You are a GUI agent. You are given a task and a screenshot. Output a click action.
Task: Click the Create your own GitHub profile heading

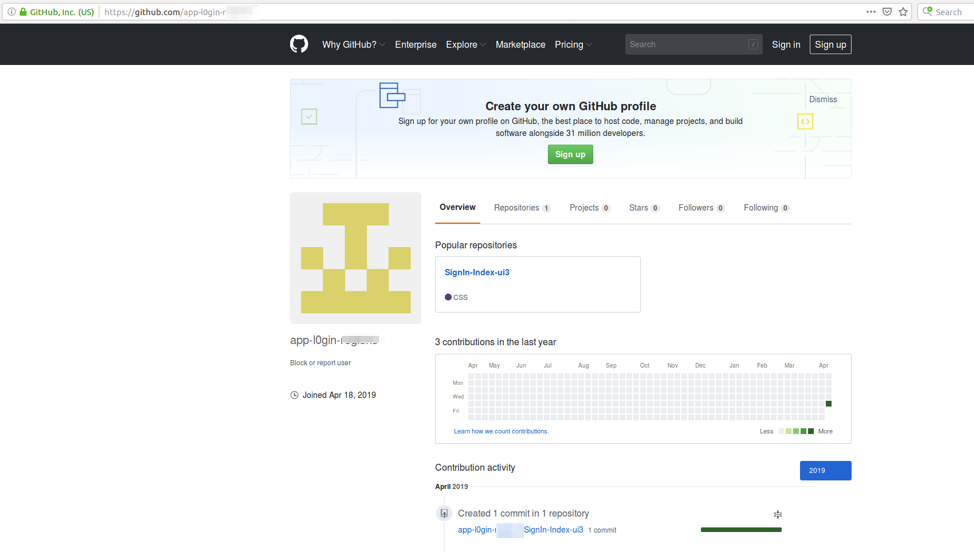[x=571, y=106]
